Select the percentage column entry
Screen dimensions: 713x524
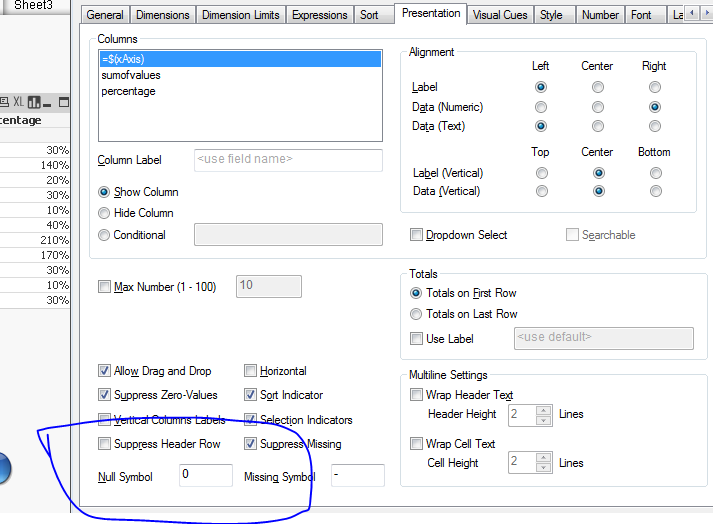coord(128,91)
